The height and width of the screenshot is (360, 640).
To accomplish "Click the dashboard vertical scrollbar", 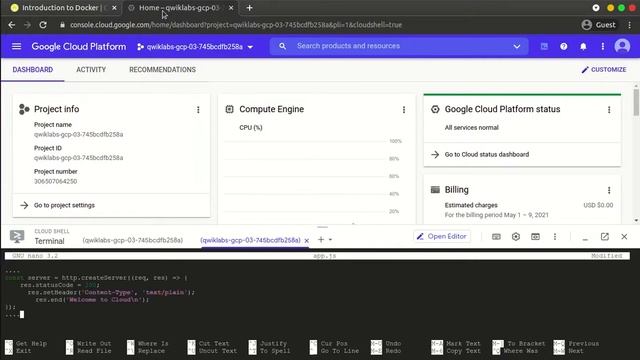I will pyautogui.click(x=636, y=102).
